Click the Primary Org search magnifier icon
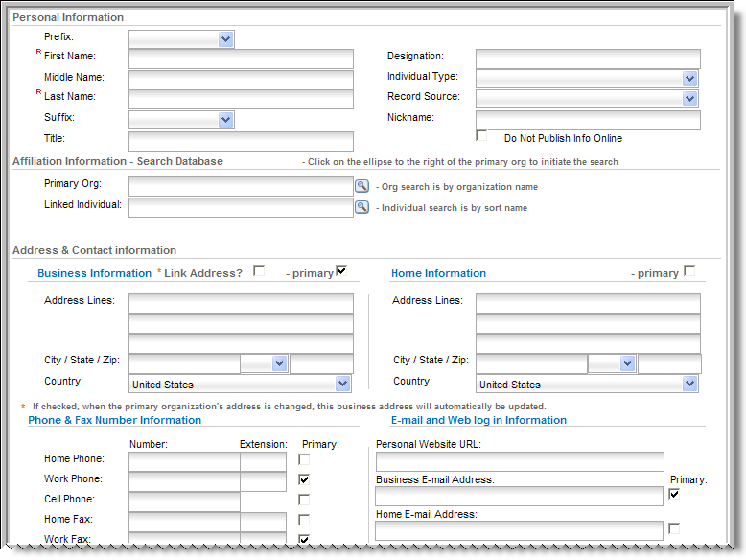This screenshot has height=560, width=746. coord(362,186)
